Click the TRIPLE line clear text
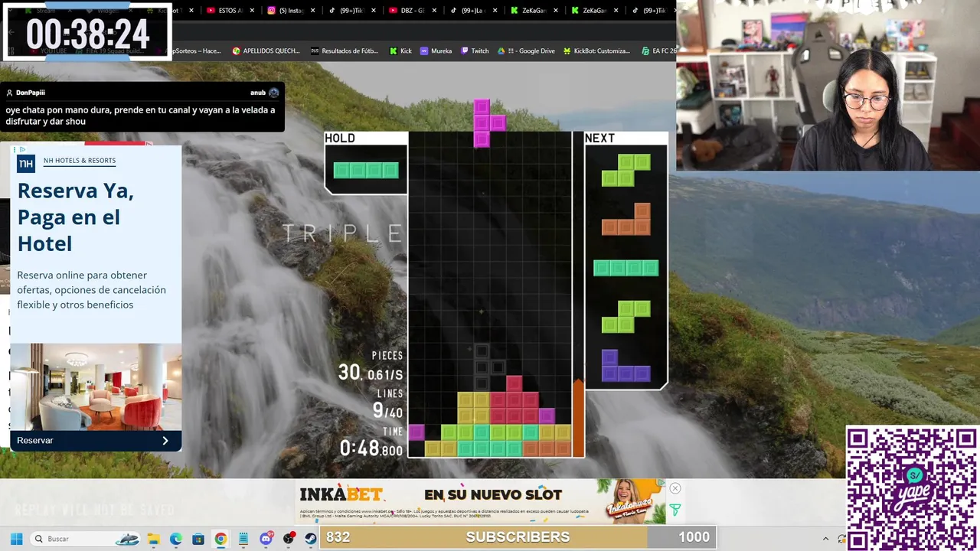This screenshot has height=551, width=980. [x=341, y=233]
